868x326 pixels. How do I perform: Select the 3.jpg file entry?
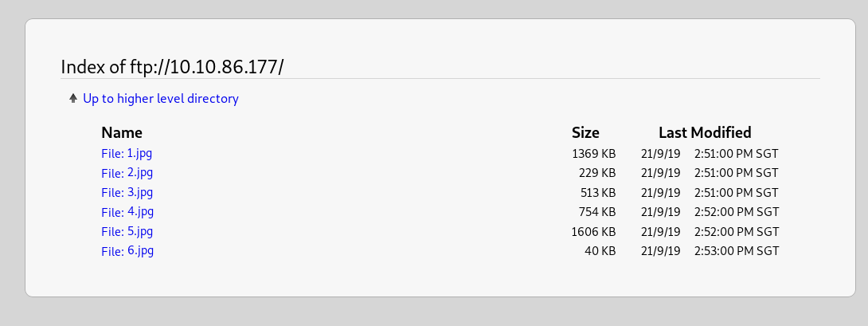click(127, 192)
